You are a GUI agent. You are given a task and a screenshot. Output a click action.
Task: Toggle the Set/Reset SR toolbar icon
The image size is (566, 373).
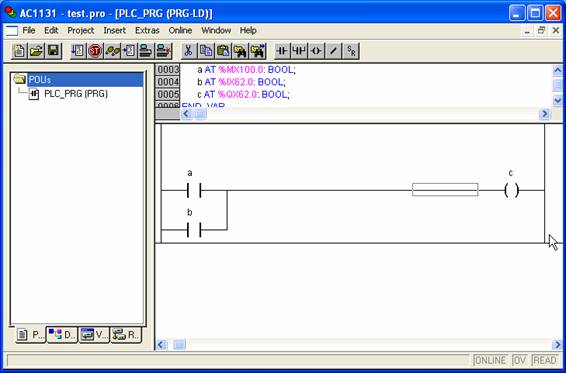[x=351, y=51]
